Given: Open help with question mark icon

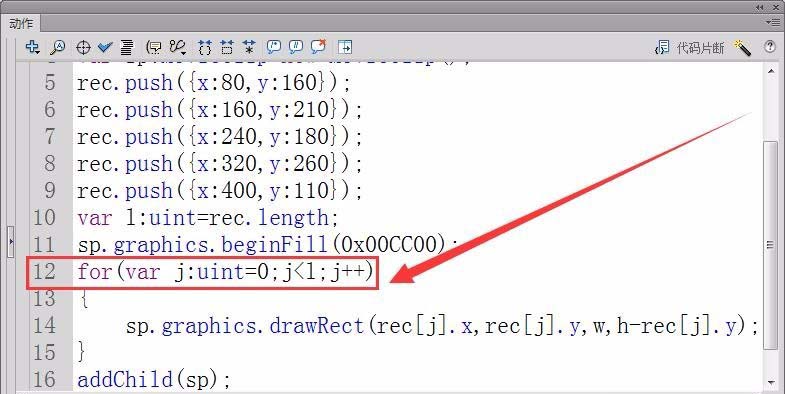Looking at the screenshot, I should [769, 47].
